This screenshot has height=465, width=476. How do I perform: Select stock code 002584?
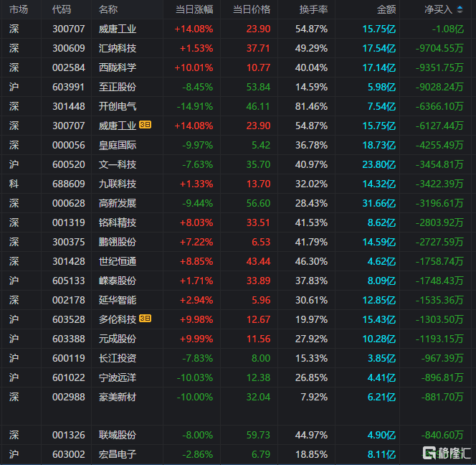[69, 67]
